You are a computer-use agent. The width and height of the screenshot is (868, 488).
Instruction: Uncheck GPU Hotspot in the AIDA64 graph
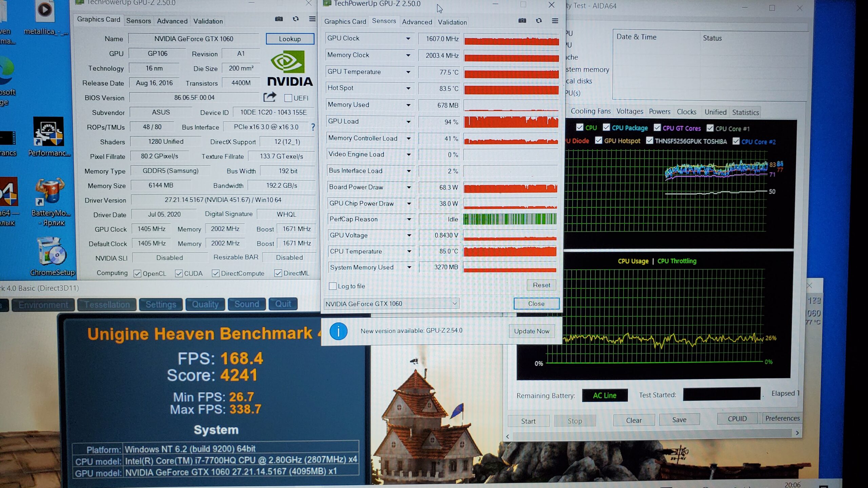coord(598,140)
